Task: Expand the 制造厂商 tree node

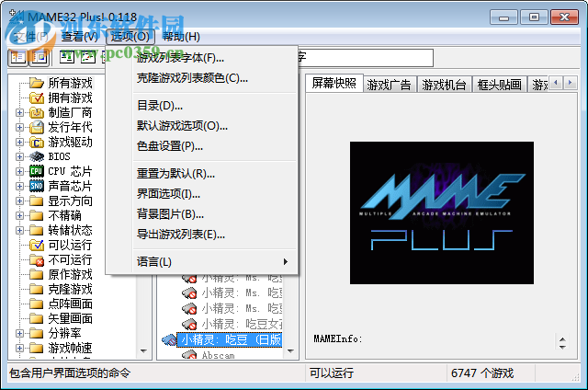Action: [x=19, y=112]
